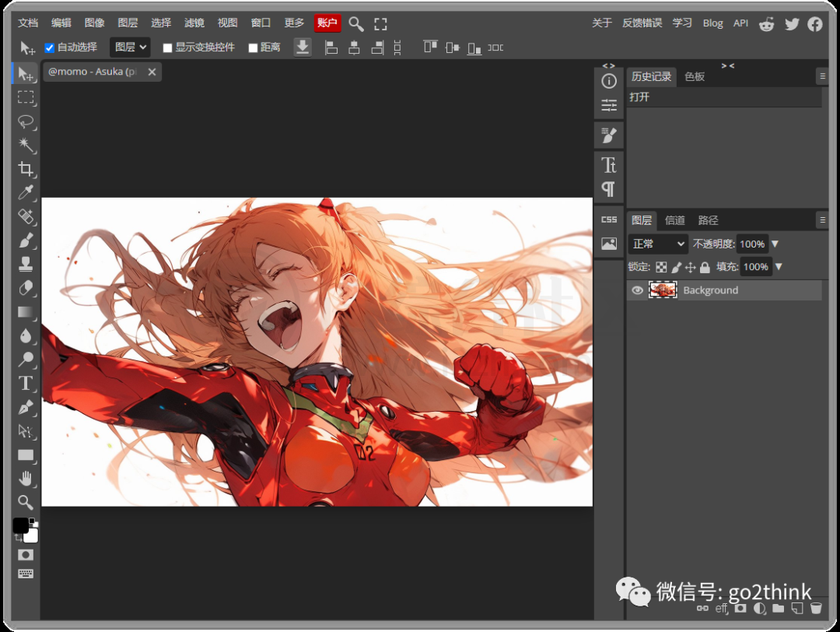Screen dimensions: 840x632
Task: Switch to the 通道 tab
Action: (x=674, y=220)
